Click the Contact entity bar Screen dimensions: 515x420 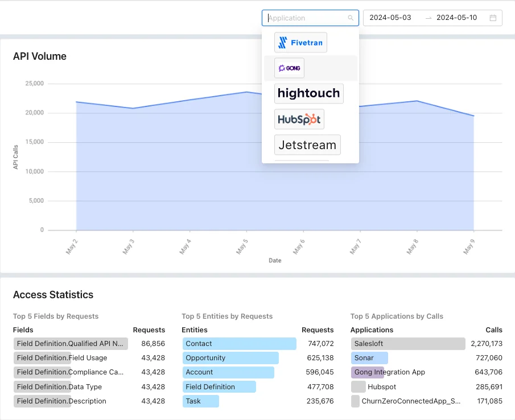coord(240,344)
